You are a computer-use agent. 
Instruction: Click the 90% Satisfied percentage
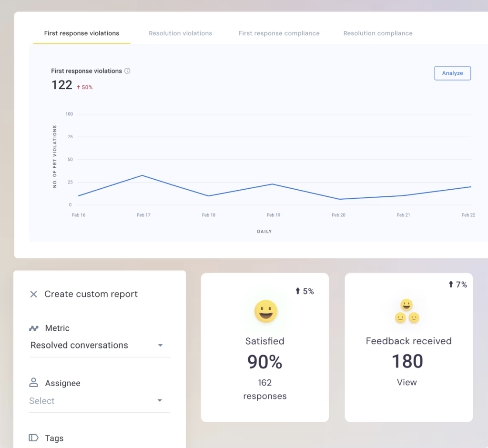click(x=264, y=362)
